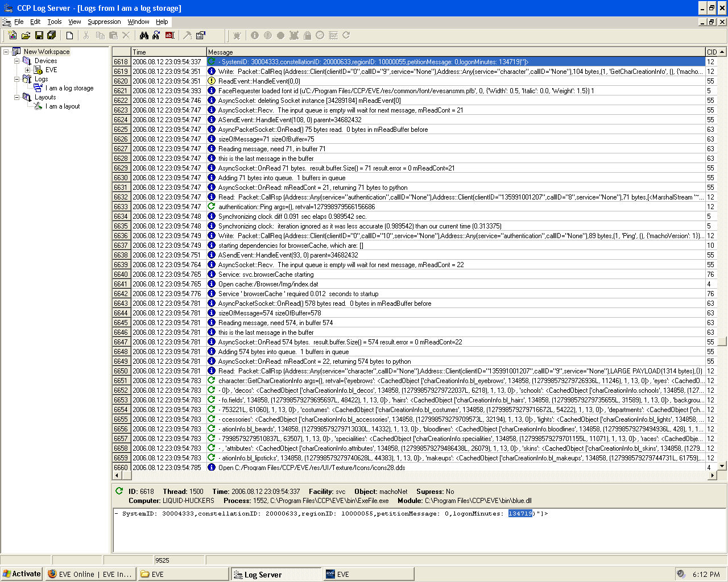Open the Suppression menu
The width and height of the screenshot is (728, 582).
click(104, 22)
